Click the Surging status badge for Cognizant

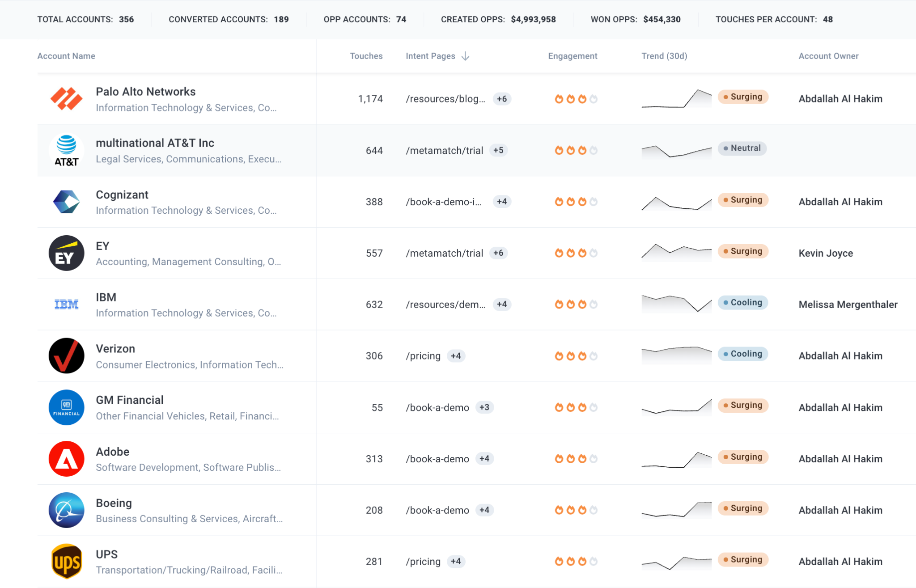[x=743, y=200]
